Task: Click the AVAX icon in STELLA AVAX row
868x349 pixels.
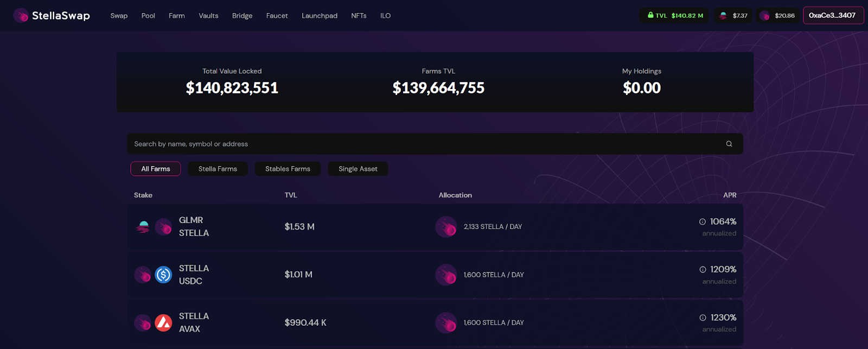Action: point(163,323)
